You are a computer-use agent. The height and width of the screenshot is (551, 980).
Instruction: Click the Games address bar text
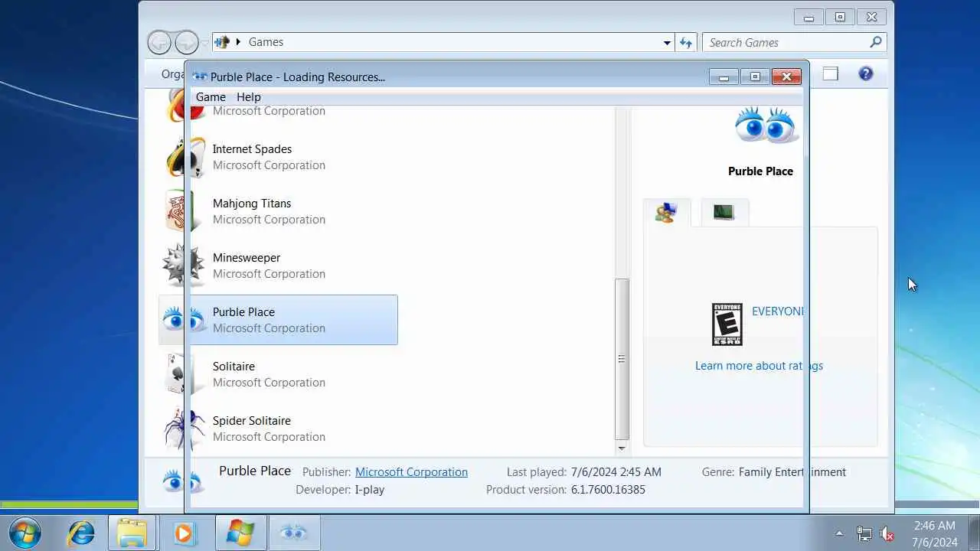click(x=266, y=42)
